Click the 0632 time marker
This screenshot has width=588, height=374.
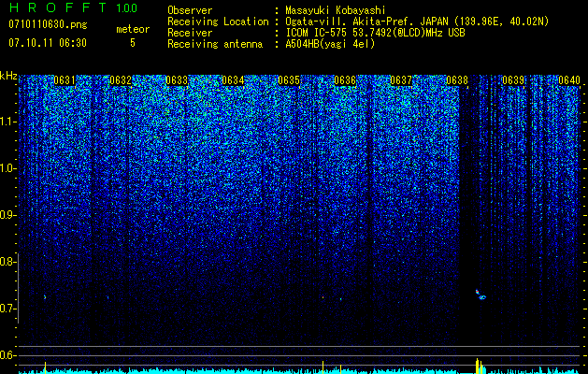tap(121, 80)
